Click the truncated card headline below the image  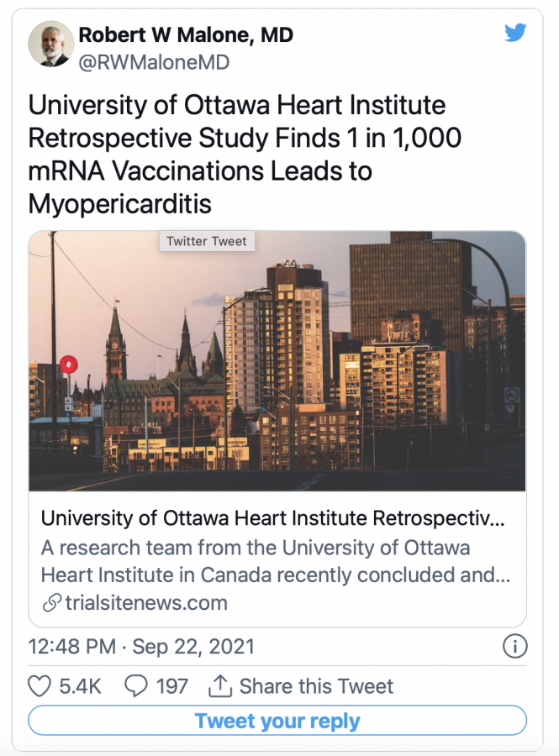coord(272,518)
